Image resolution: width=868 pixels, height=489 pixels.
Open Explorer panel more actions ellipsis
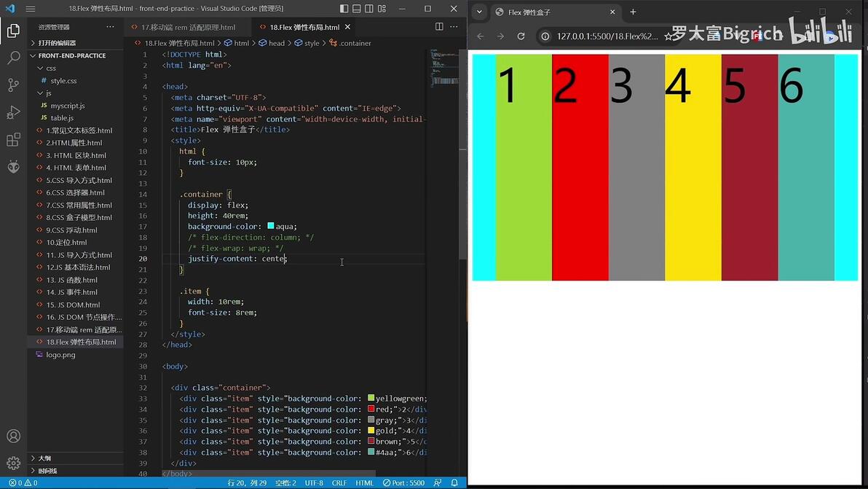pos(110,26)
